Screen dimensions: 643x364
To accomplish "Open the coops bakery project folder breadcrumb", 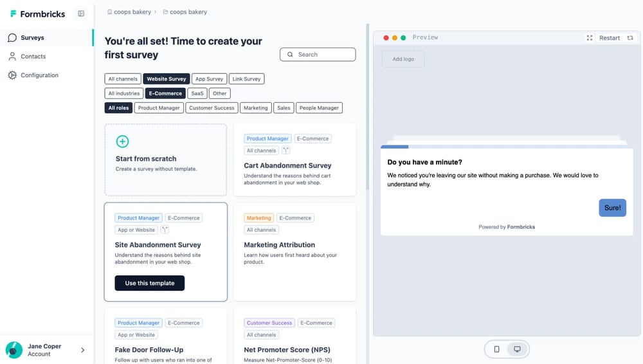I will tap(185, 12).
